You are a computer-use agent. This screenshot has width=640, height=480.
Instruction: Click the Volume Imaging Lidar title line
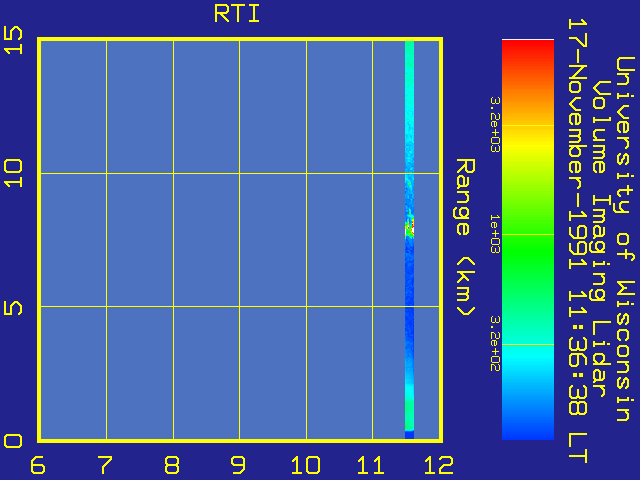coord(599,239)
